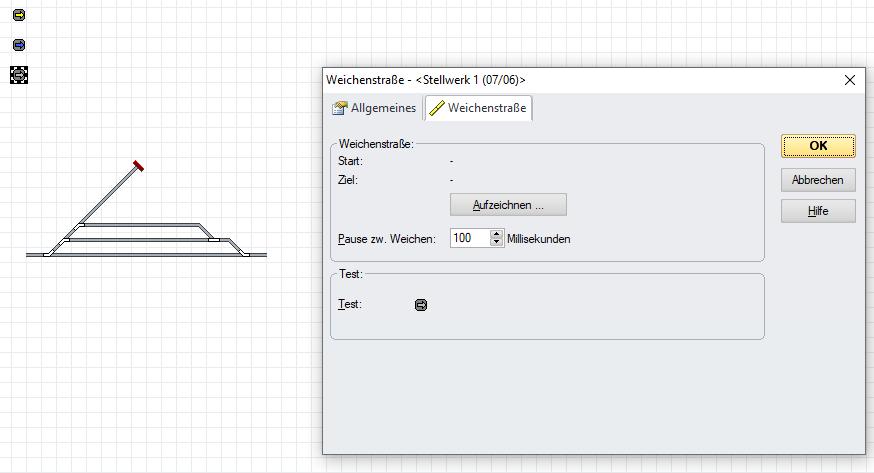Click the diagonal track leading to buffer stop
Screen dimensions: 874x473
click(108, 197)
